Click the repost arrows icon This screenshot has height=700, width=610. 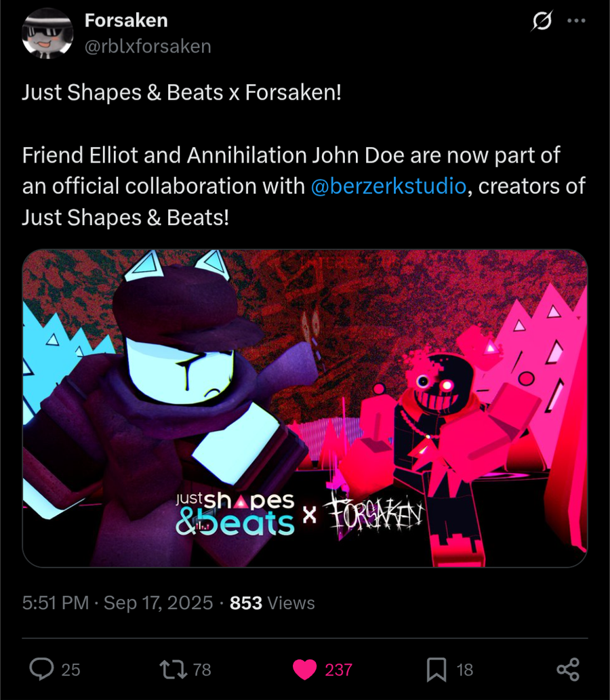(174, 670)
